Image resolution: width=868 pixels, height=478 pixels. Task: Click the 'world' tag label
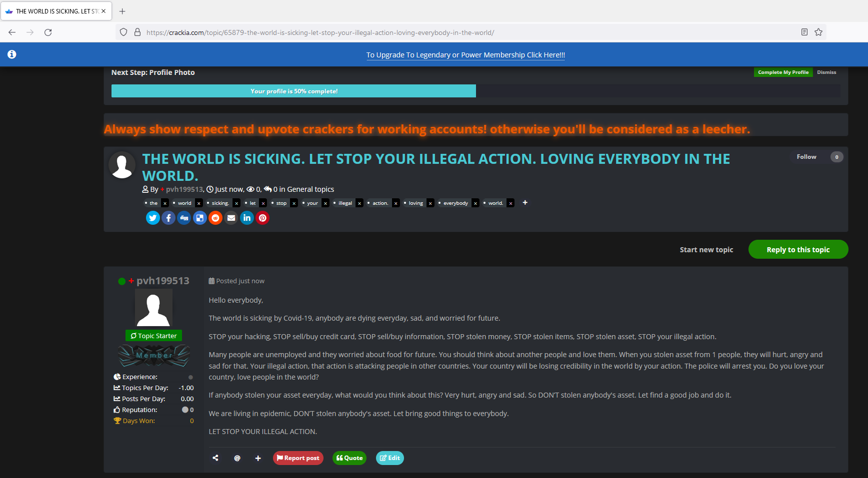184,203
